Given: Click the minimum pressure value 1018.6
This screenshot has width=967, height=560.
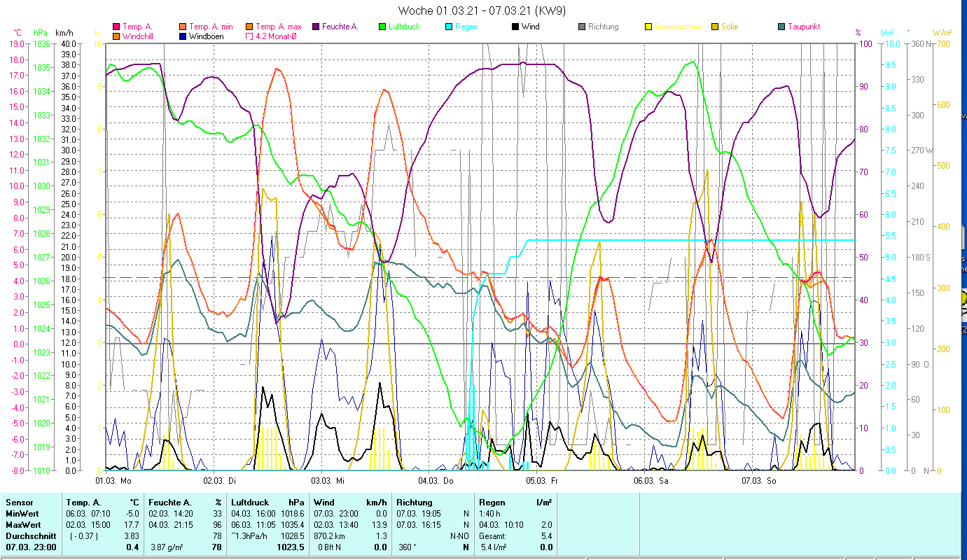Looking at the screenshot, I should coord(293,514).
